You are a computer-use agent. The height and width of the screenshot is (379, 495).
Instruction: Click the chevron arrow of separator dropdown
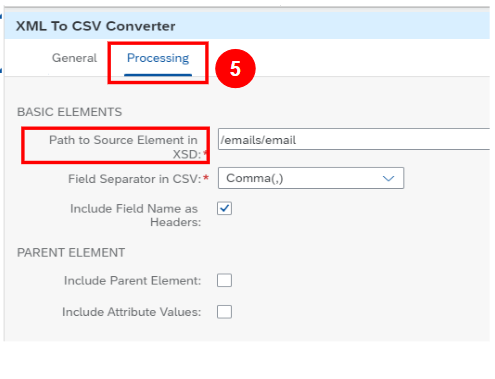tap(388, 178)
